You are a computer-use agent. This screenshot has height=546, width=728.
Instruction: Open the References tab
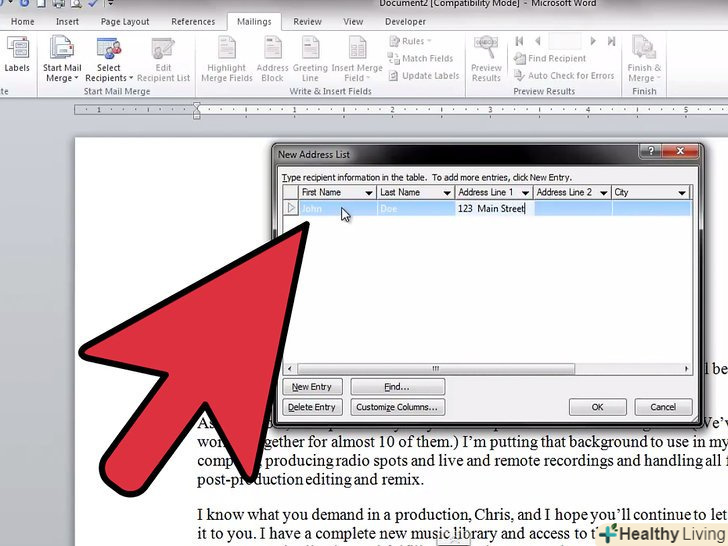(193, 22)
